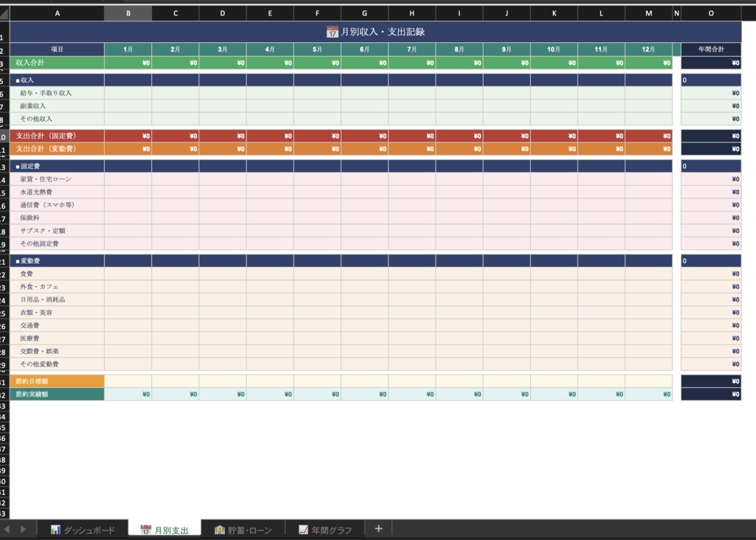This screenshot has height=540, width=756.
Task: Click the select-all corner triangle
Action: pos(4,13)
